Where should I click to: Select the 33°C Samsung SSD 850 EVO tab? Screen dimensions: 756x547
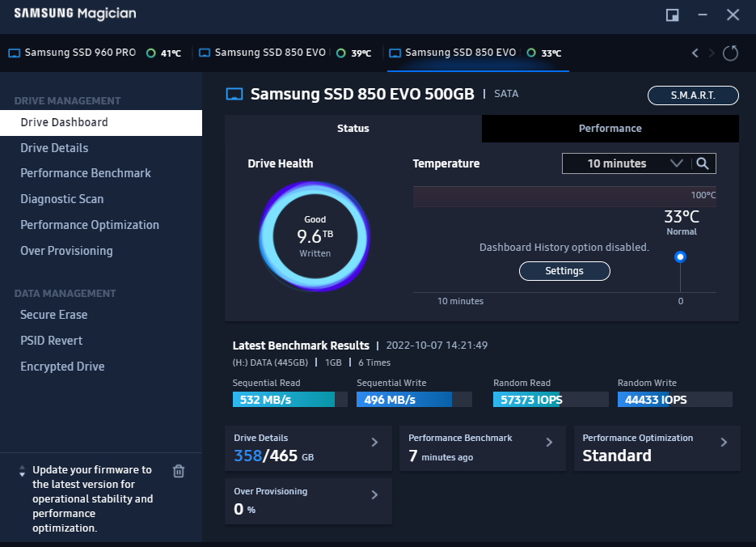478,53
